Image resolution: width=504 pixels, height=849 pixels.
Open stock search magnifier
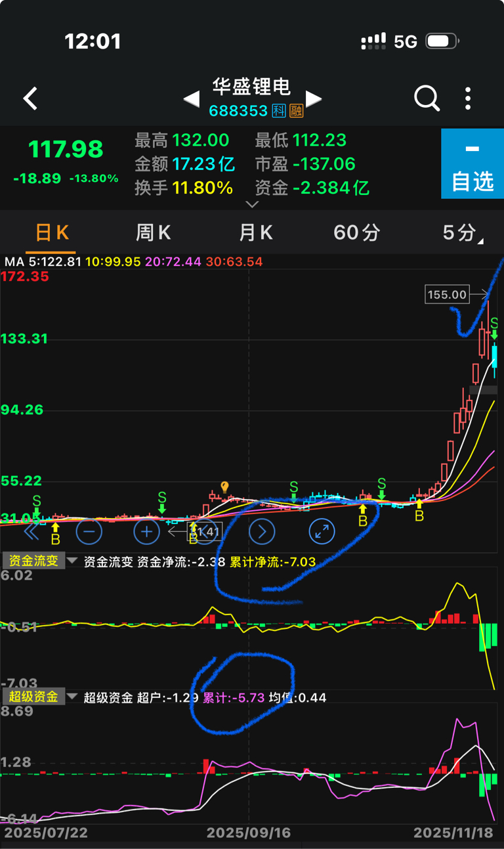click(427, 98)
